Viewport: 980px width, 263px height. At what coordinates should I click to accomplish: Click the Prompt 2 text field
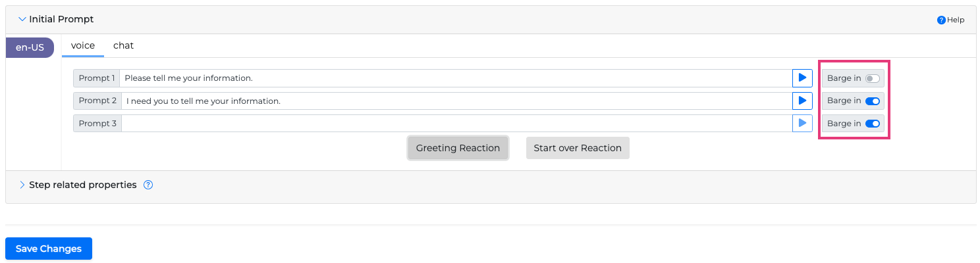pos(454,101)
